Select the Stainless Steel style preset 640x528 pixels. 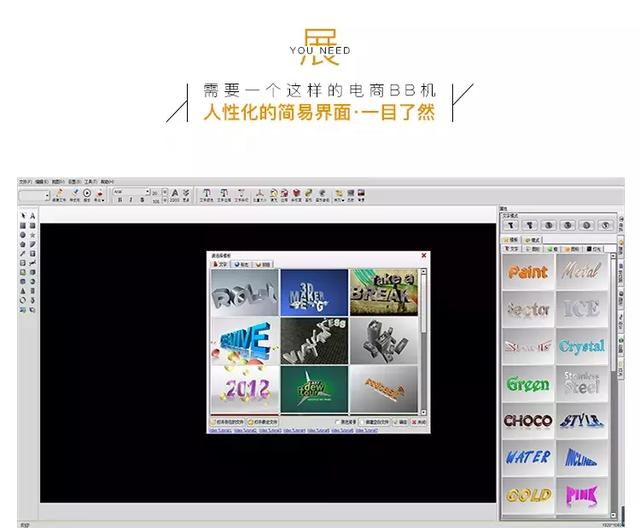click(582, 384)
